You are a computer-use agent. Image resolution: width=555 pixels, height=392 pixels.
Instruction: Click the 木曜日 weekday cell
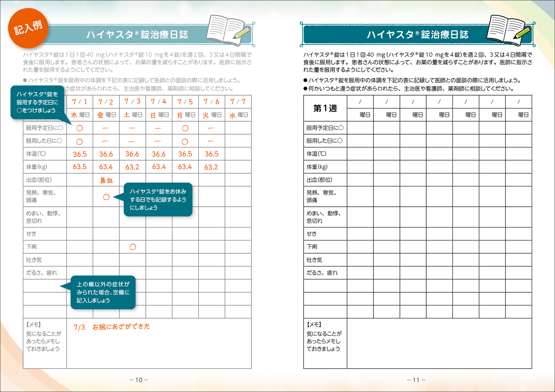tap(80, 115)
